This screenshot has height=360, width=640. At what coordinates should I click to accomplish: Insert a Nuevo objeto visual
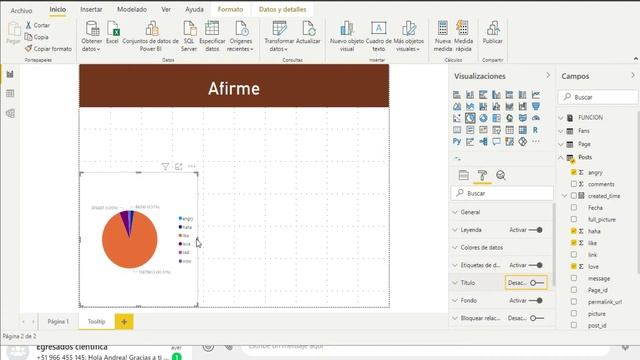point(347,36)
